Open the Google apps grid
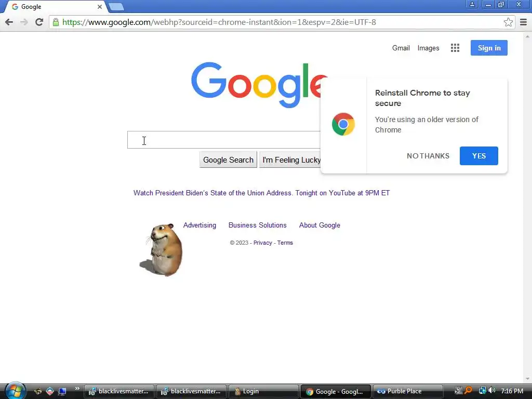 pyautogui.click(x=455, y=48)
